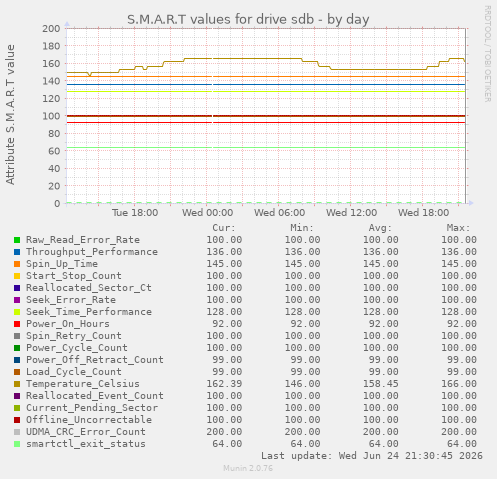497x479 pixels.
Task: Click the UDMA_CRC_Error_Count max value 200.00
Action: pyautogui.click(x=459, y=432)
